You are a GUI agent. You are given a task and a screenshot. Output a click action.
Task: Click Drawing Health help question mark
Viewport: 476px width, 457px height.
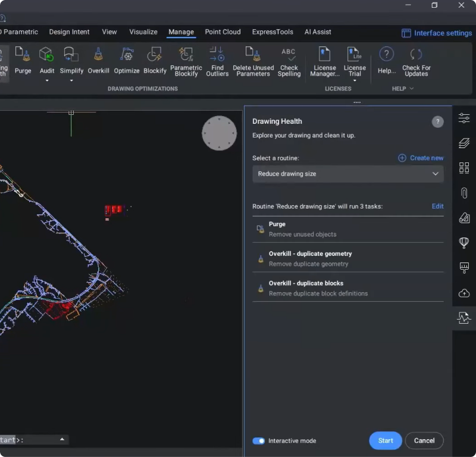pos(437,122)
